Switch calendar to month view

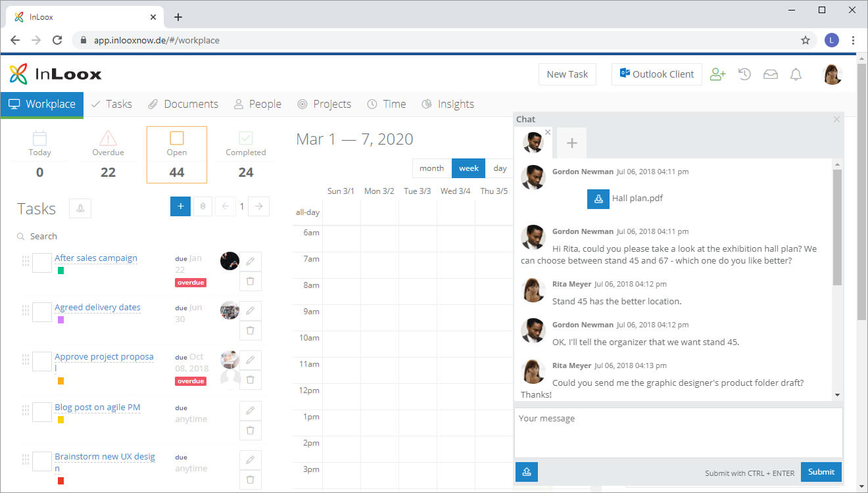click(x=431, y=168)
